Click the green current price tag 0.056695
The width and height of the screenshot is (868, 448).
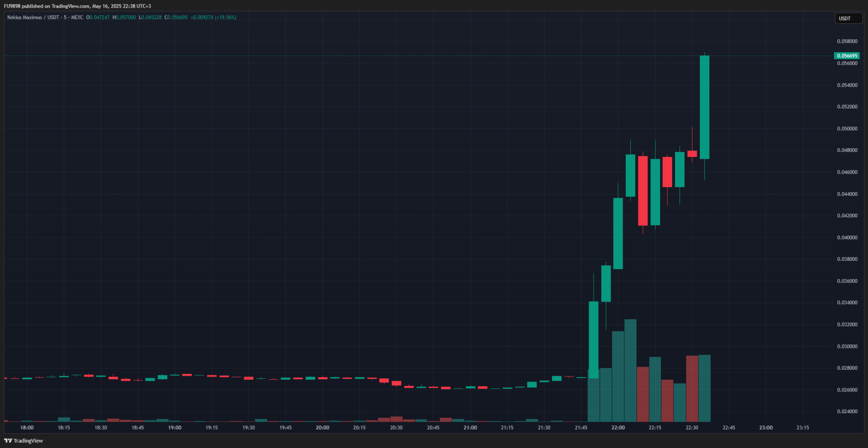tap(846, 56)
